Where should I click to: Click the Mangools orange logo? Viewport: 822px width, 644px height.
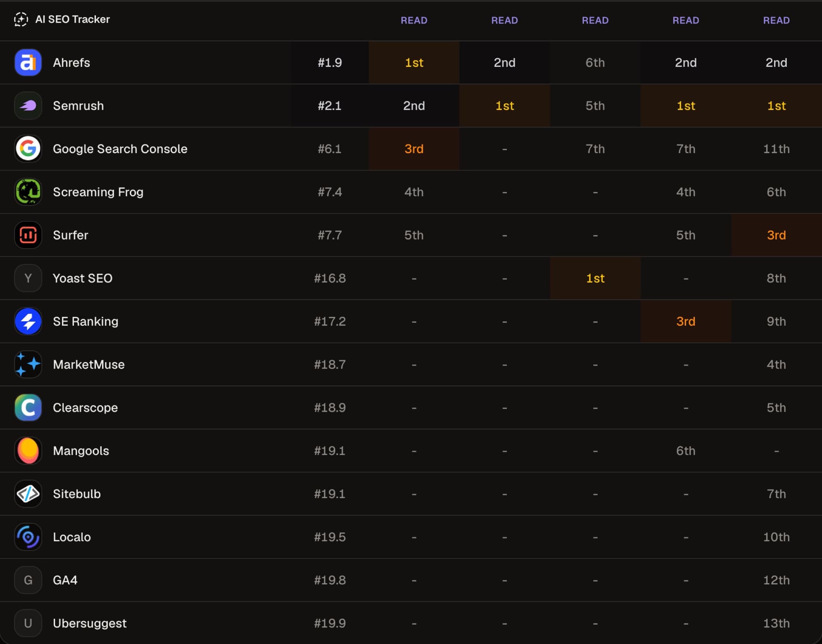pyautogui.click(x=28, y=451)
